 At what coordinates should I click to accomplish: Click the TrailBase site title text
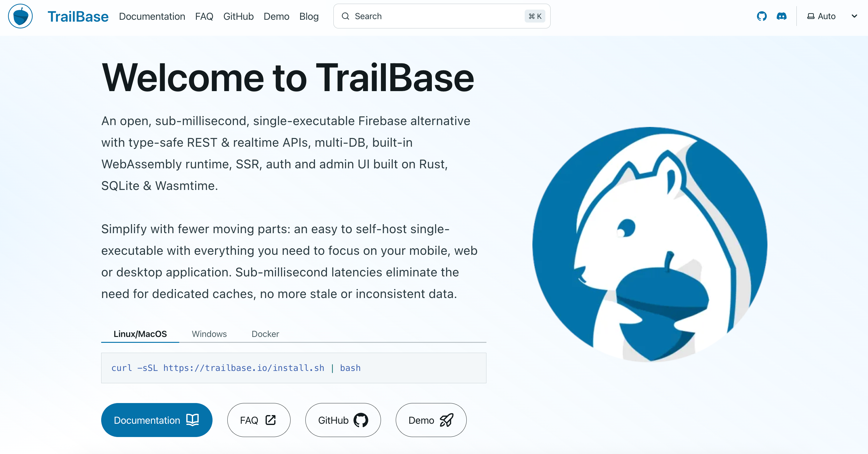tap(78, 16)
